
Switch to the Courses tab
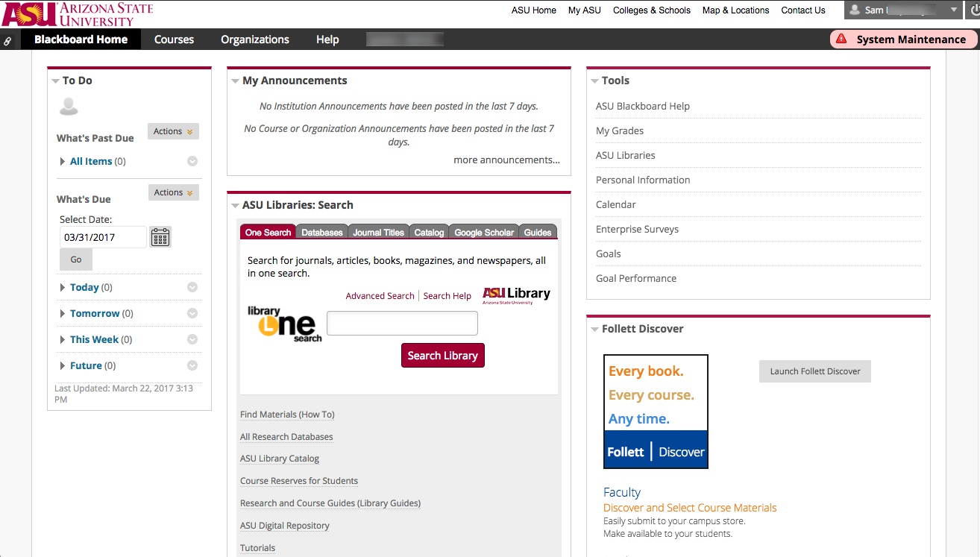pyautogui.click(x=174, y=40)
